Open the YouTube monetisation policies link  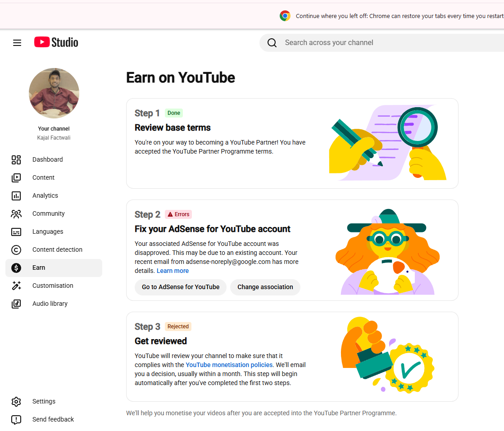click(229, 365)
